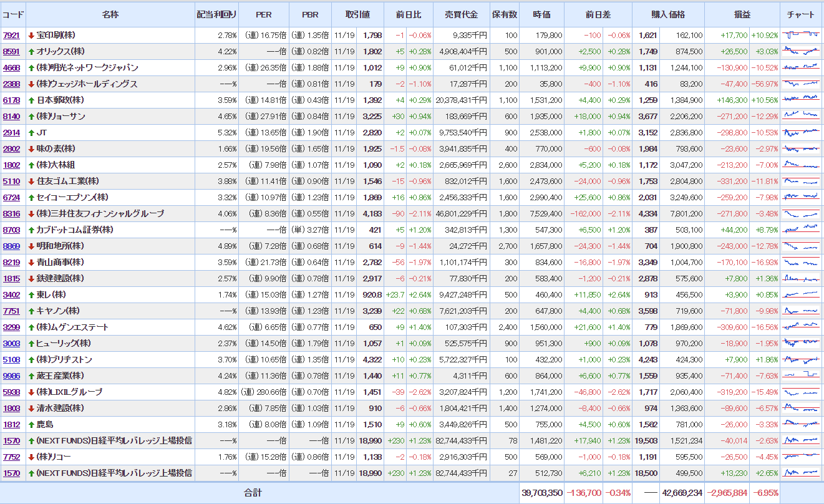Open the mini chart for 蔵王産業(株)
This screenshot has height=504, width=824.
point(801,376)
